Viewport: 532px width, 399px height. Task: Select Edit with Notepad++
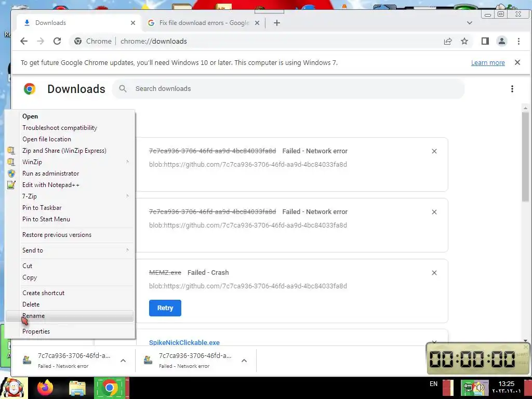[x=70, y=185]
